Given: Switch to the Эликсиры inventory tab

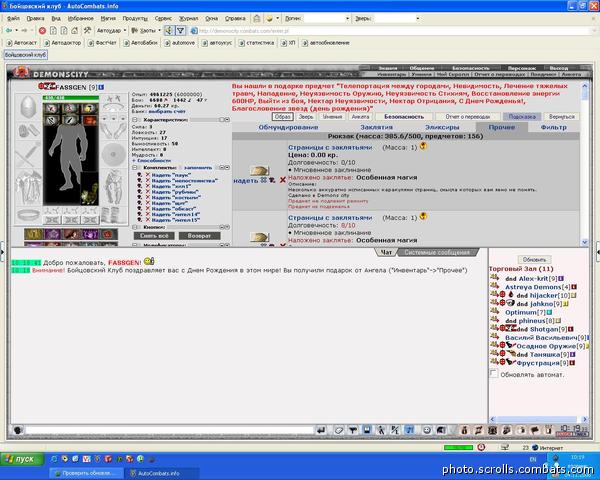Looking at the screenshot, I should click(442, 127).
